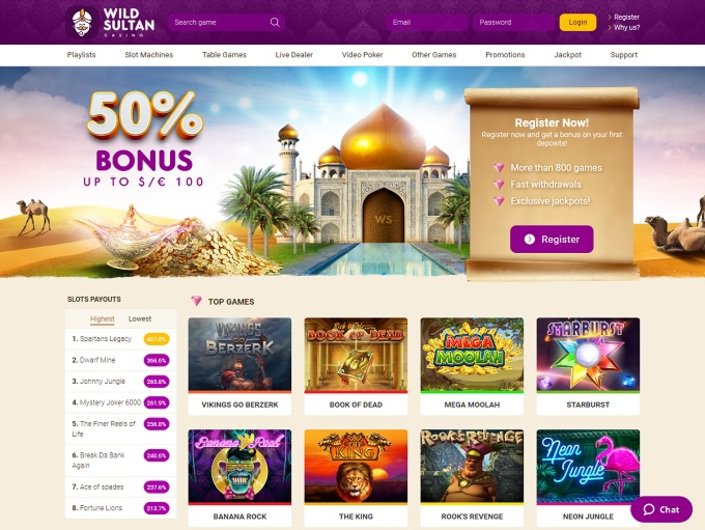
Task: Open the Jackpot menu item
Action: (567, 55)
